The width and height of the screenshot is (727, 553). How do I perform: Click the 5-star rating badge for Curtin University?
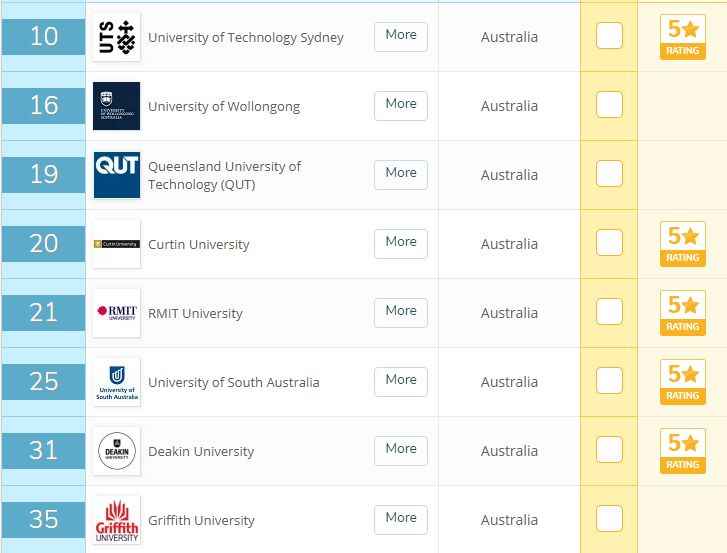pos(683,244)
